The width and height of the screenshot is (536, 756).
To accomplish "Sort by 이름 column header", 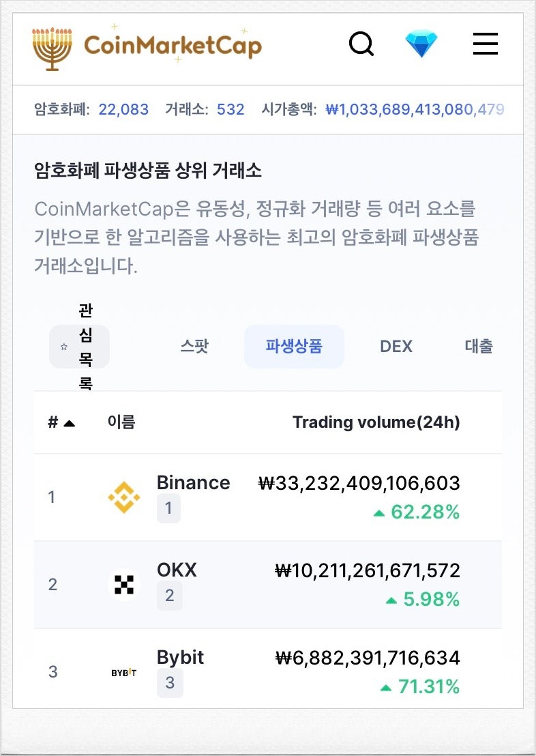I will 121,422.
